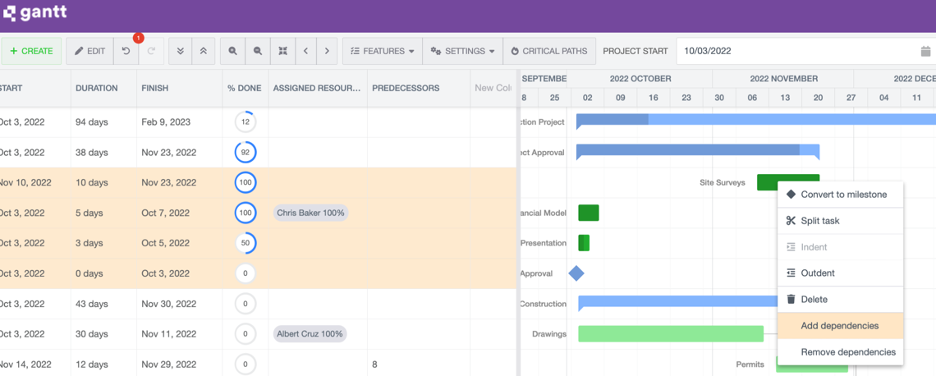Click the scissors icon beside Split task
The height and width of the screenshot is (376, 936).
point(791,221)
